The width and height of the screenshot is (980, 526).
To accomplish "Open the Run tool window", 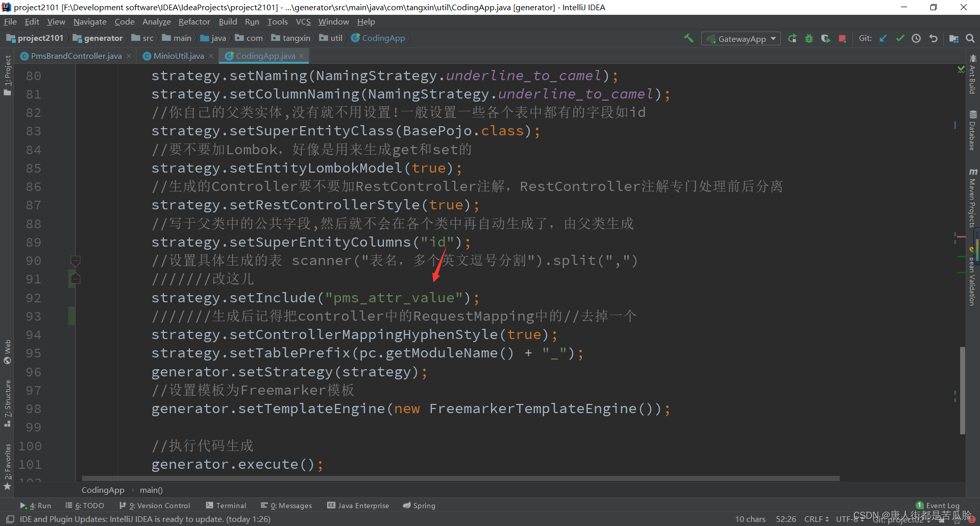I will click(36, 506).
